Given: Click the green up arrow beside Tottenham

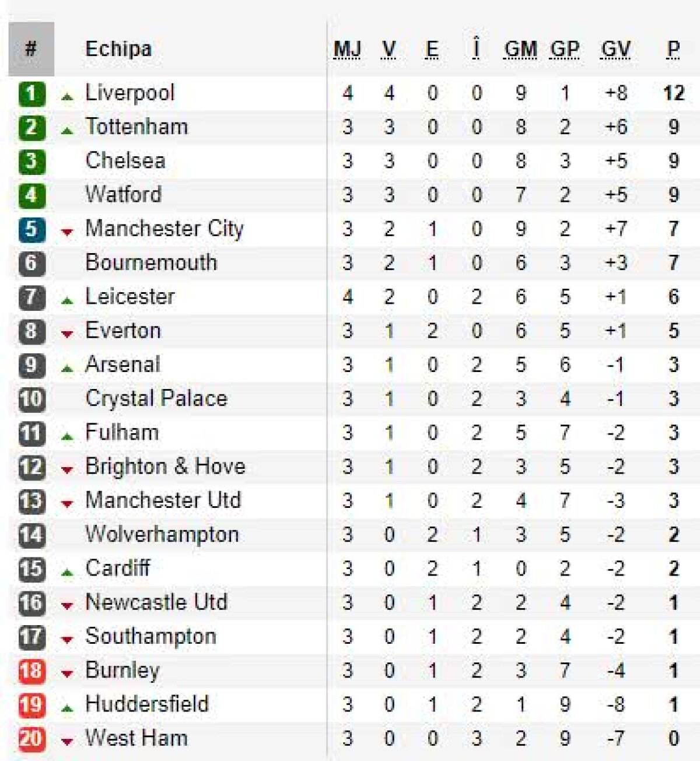Looking at the screenshot, I should click(x=67, y=131).
